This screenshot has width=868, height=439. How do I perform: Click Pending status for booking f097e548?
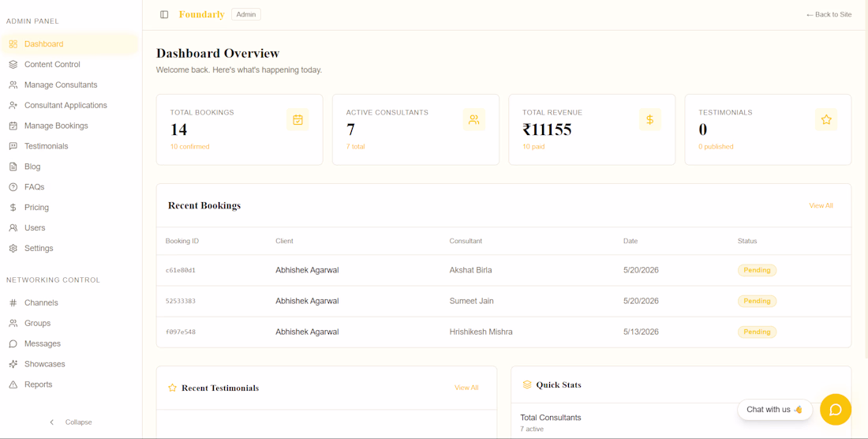[x=757, y=332]
